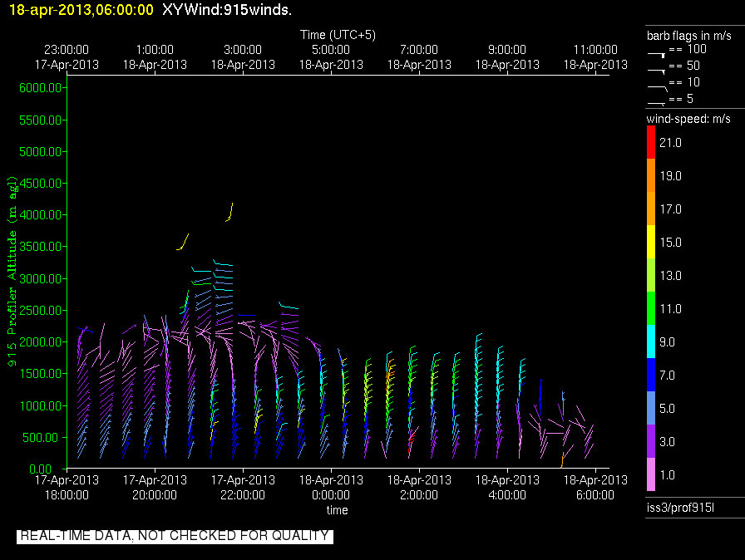
Task: Click the 6000.00 altitude tick label
Action: (x=38, y=88)
